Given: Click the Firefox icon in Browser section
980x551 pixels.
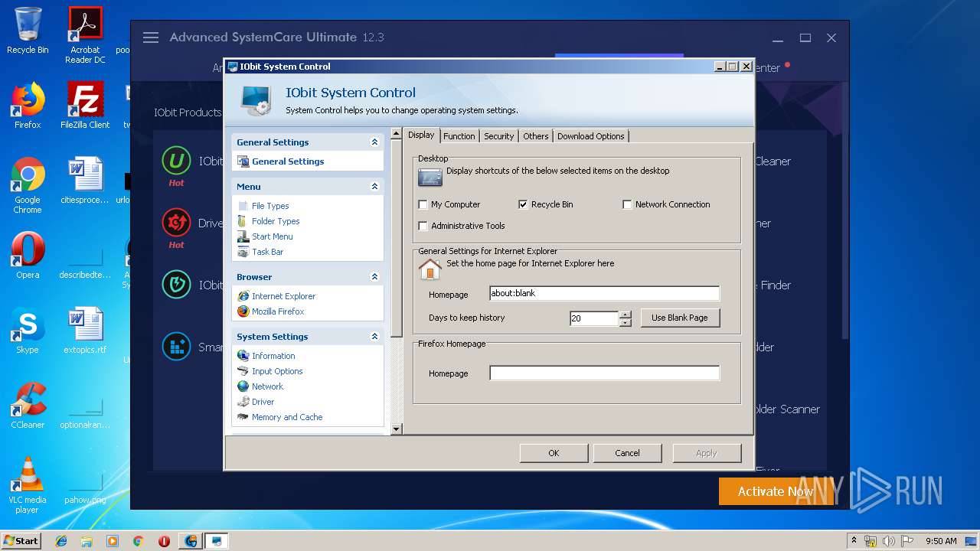Looking at the screenshot, I should 243,311.
